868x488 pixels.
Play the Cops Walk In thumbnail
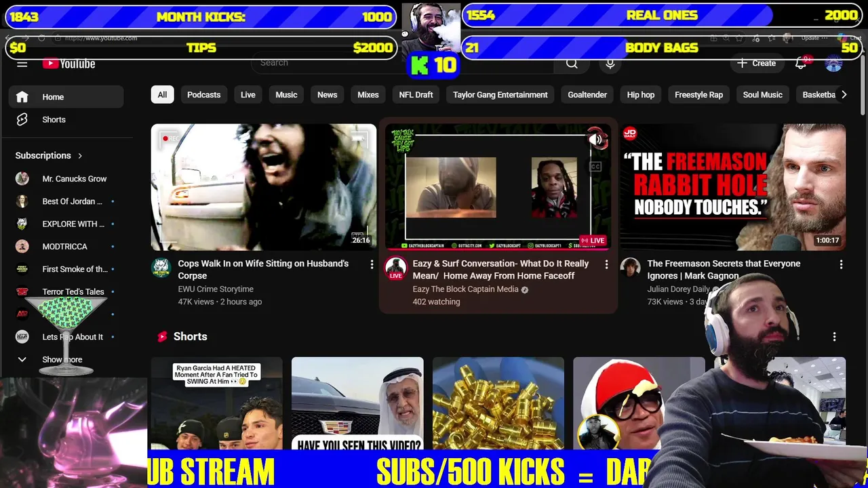pyautogui.click(x=263, y=187)
